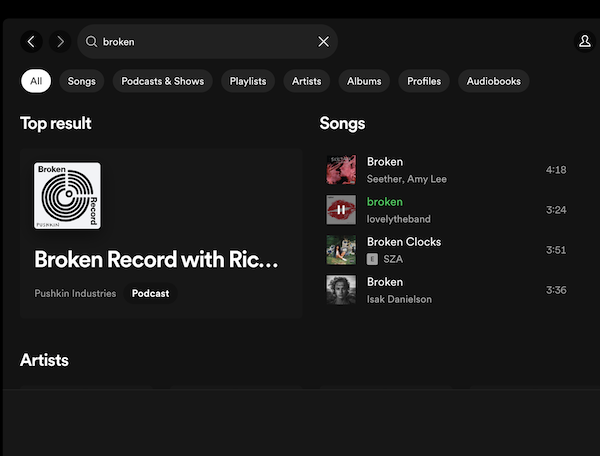The width and height of the screenshot is (600, 456).
Task: Go back using the left arrow
Action: click(31, 41)
